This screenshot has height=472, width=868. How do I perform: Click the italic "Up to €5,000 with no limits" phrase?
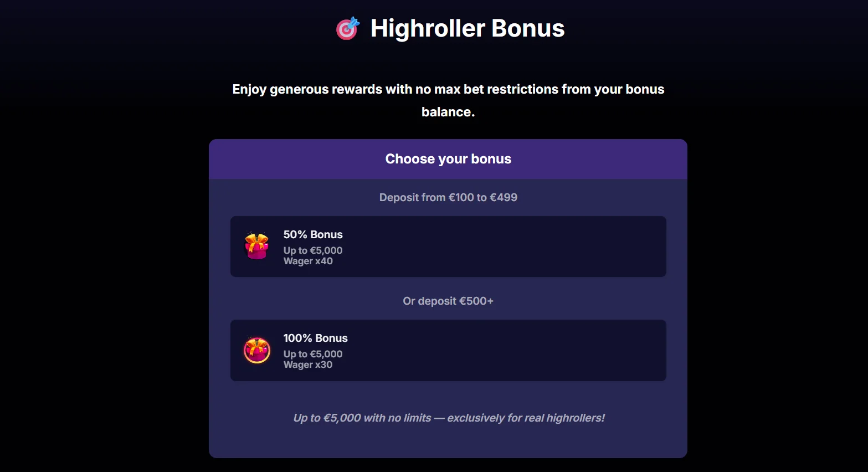tap(362, 418)
